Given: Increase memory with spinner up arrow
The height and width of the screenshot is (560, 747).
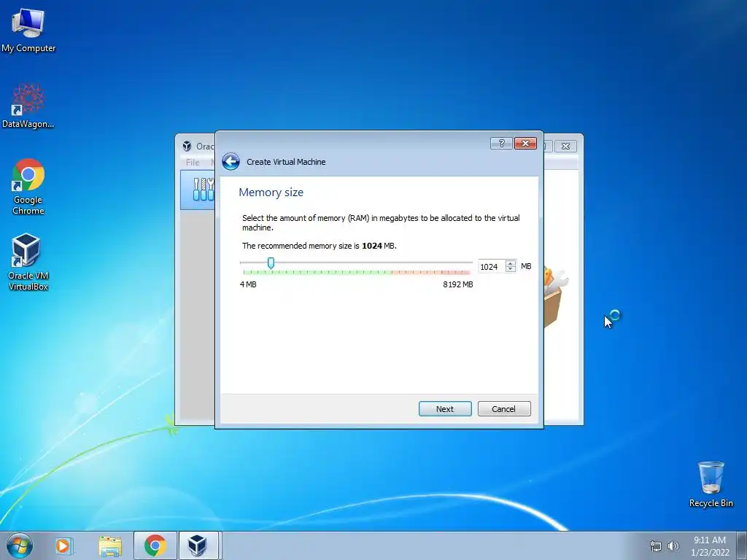Looking at the screenshot, I should point(510,263).
